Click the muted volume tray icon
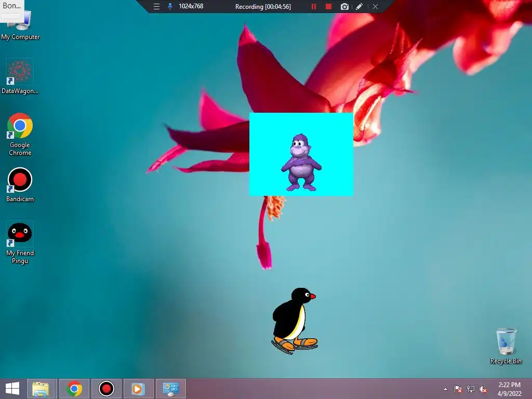 [x=483, y=389]
